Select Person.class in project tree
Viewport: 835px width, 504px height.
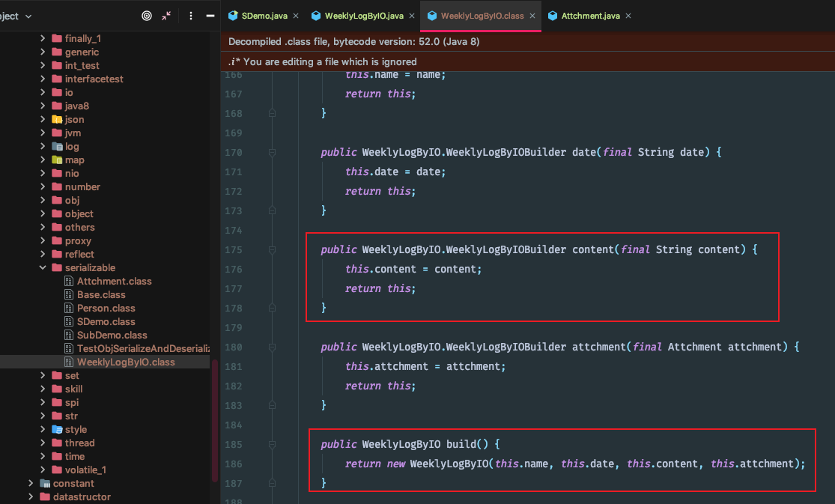[x=106, y=309]
